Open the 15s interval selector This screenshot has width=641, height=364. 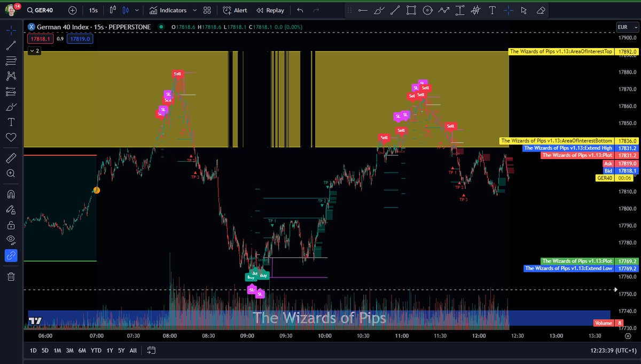(93, 10)
